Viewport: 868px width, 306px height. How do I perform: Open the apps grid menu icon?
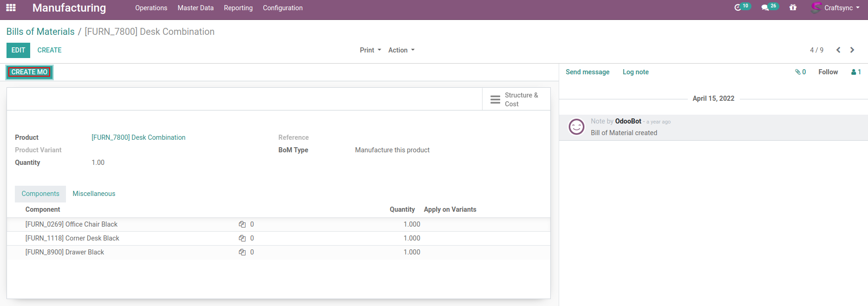[x=11, y=8]
